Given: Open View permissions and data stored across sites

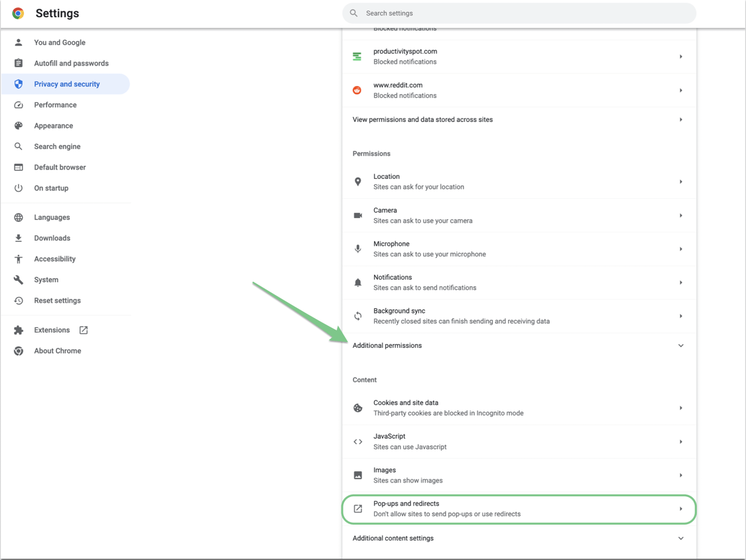Looking at the screenshot, I should (517, 119).
